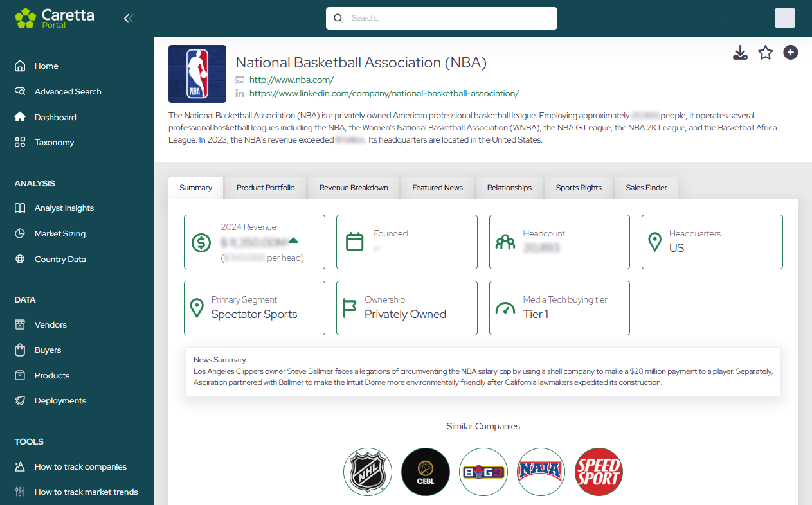Go to Home in sidebar
812x505 pixels.
coord(46,66)
